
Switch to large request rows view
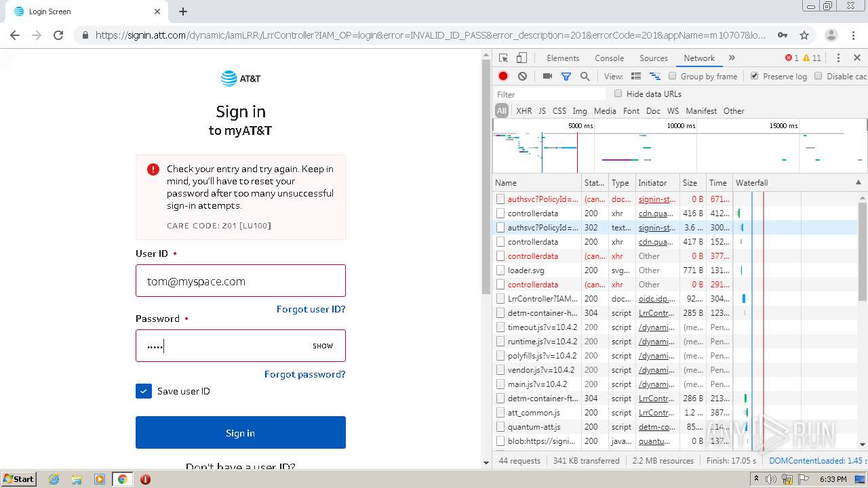point(636,77)
